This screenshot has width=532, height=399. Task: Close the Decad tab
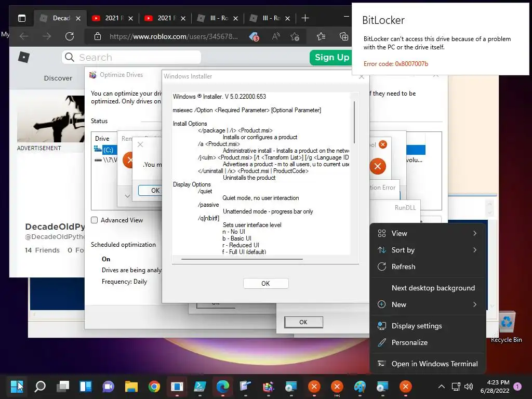(78, 18)
